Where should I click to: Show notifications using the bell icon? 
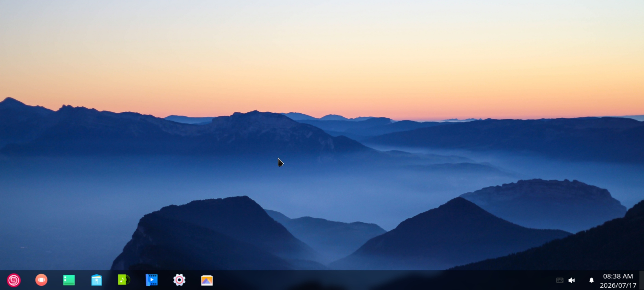[x=591, y=280]
